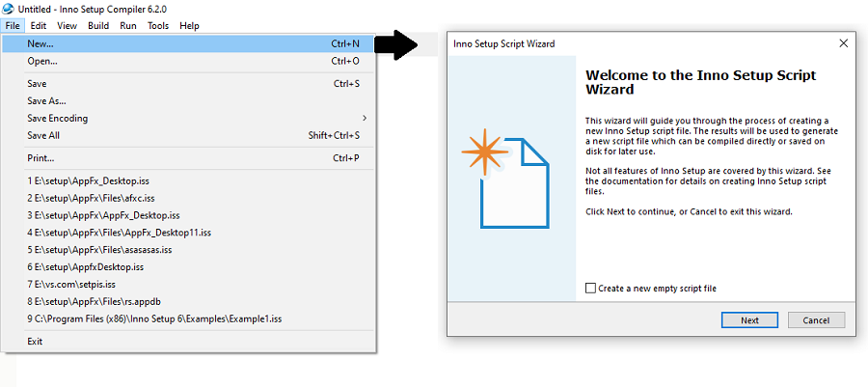Choose Print... from the File menu
The width and height of the screenshot is (868, 387).
coord(188,157)
